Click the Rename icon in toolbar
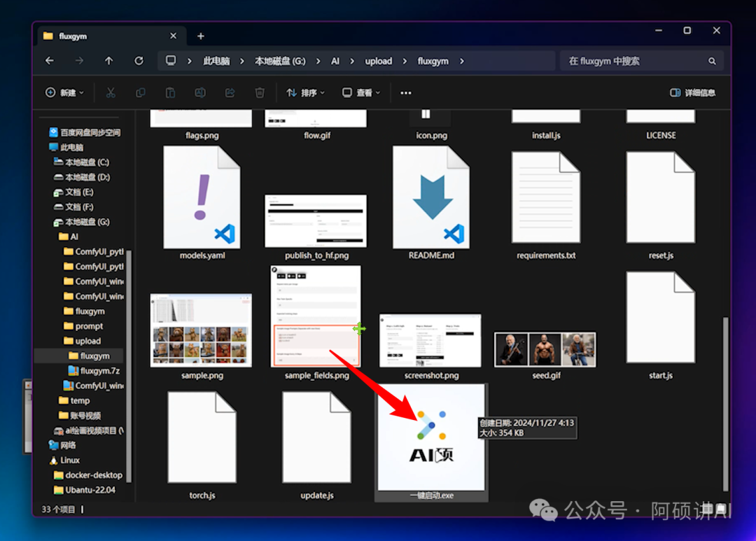756x541 pixels. point(200,92)
